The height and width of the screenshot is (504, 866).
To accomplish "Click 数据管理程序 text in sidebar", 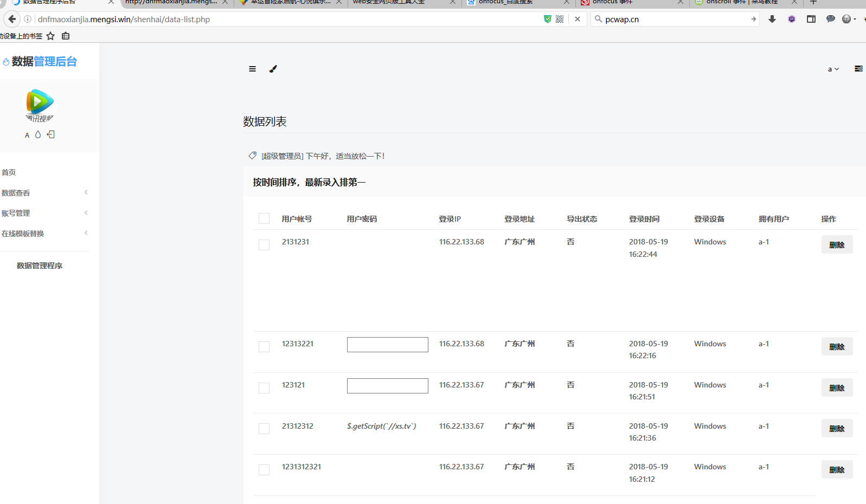I will click(40, 266).
